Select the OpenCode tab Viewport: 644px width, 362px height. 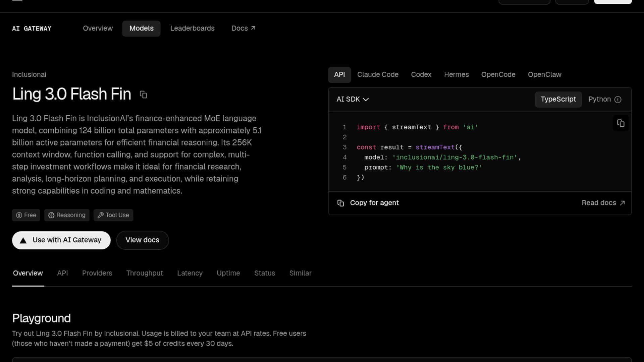(498, 75)
